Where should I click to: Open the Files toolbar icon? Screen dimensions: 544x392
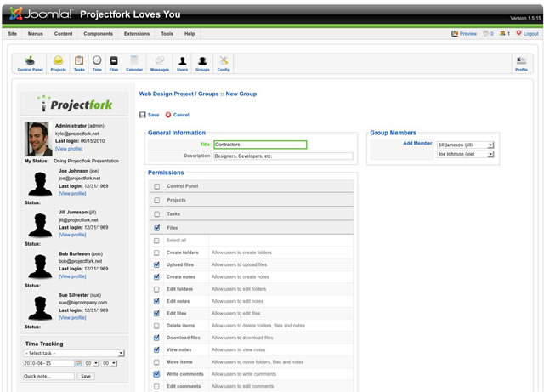tap(114, 63)
